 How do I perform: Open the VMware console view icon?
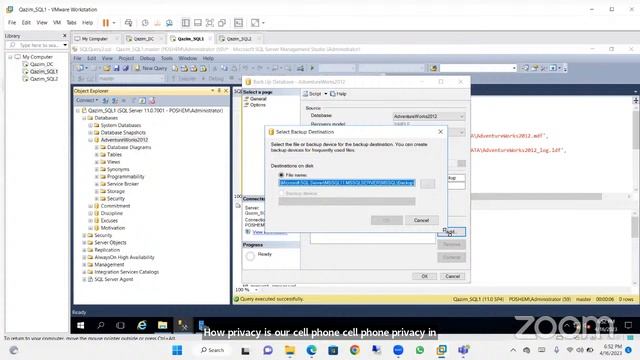[238, 23]
